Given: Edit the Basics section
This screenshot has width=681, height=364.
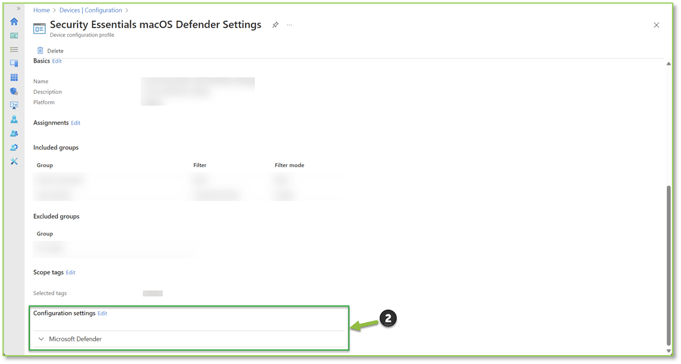Looking at the screenshot, I should coord(57,61).
